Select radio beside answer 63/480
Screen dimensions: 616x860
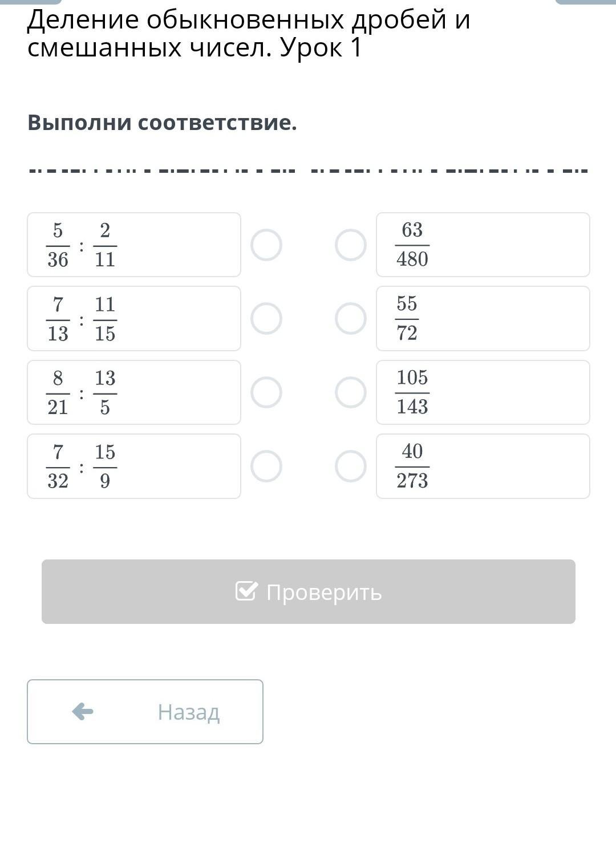[x=350, y=245]
